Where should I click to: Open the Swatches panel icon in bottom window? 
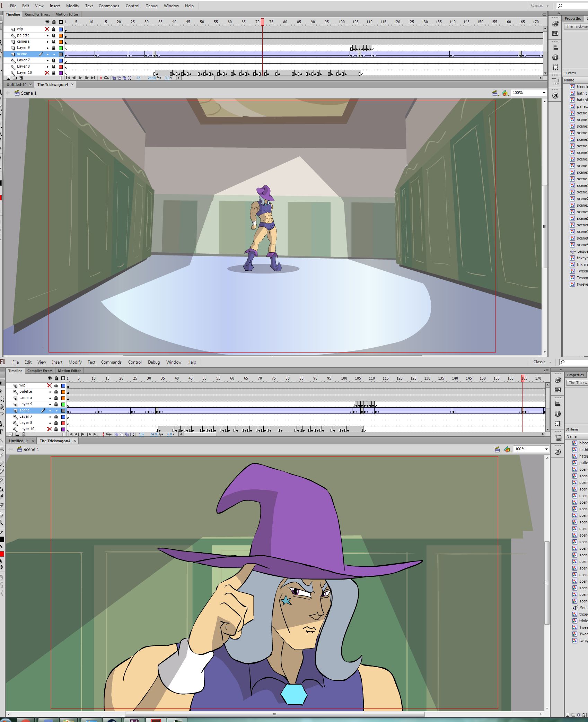coord(558,390)
